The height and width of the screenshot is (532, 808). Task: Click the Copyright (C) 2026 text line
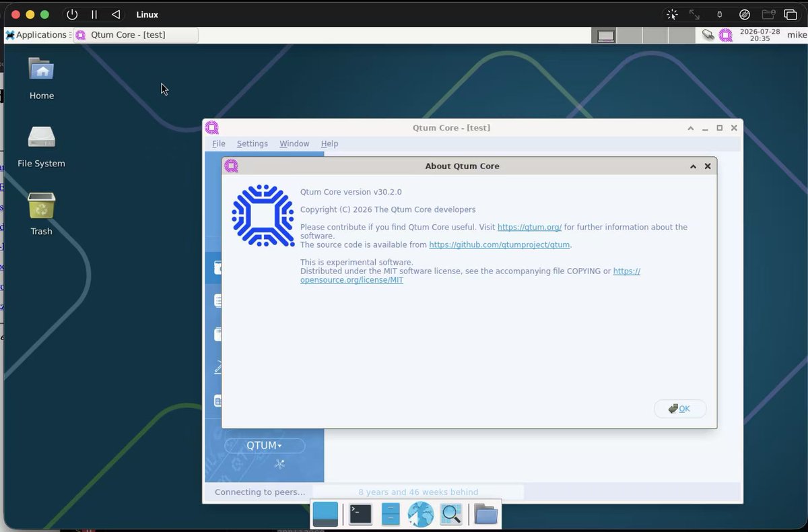coord(388,209)
